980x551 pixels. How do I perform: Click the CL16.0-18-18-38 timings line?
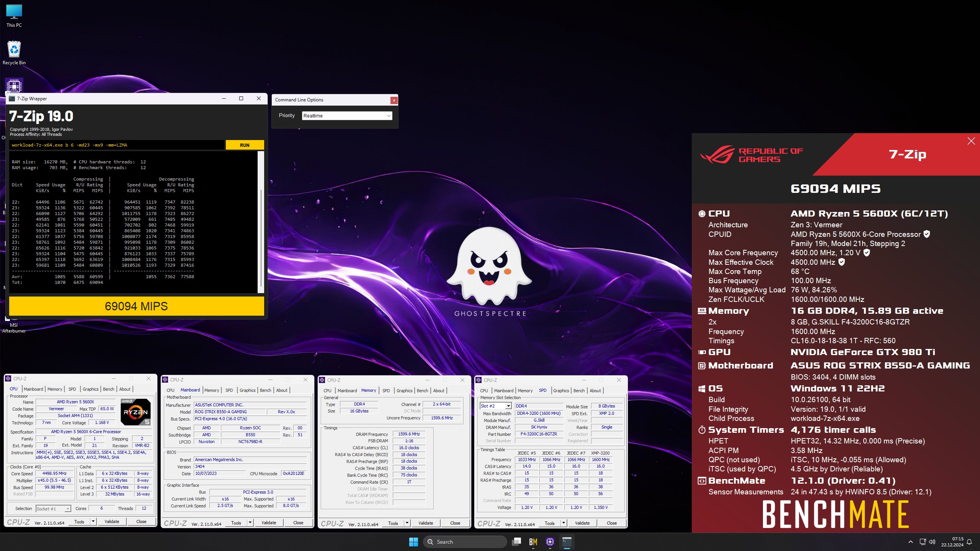(843, 341)
